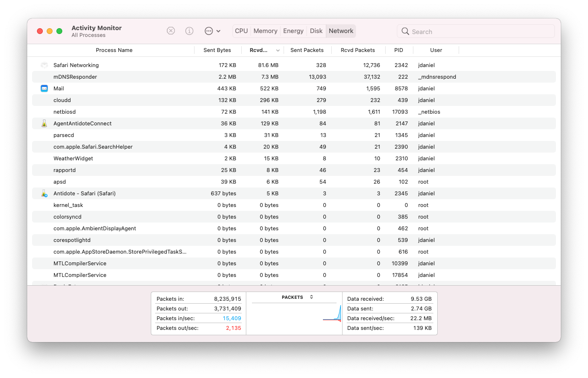Switch to the CPU tab
This screenshot has width=588, height=378.
click(241, 31)
